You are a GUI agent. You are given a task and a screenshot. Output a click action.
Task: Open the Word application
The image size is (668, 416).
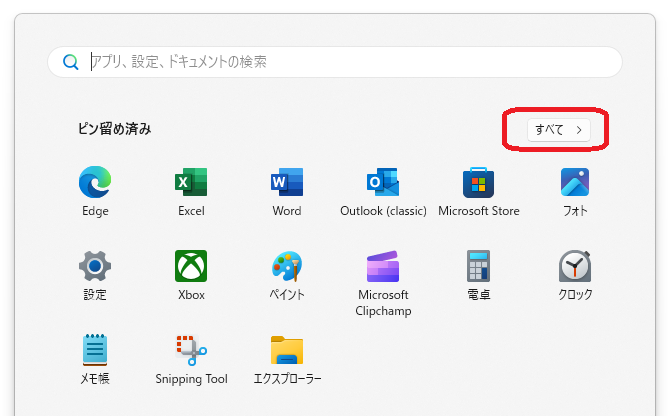(287, 182)
